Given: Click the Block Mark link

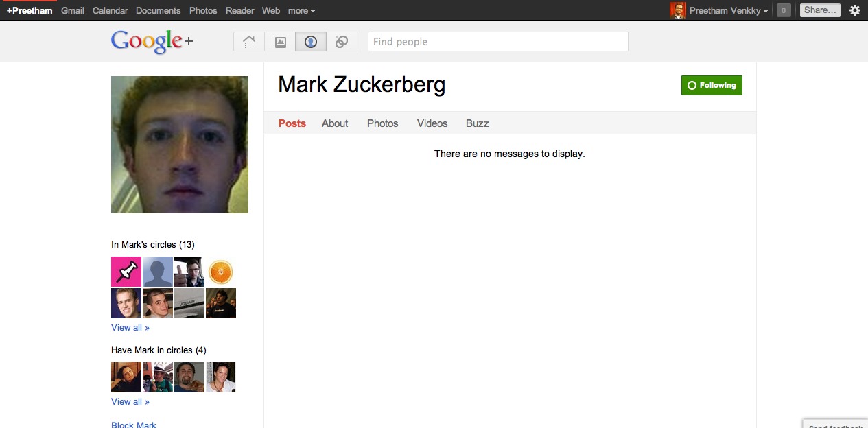Looking at the screenshot, I should (x=134, y=425).
